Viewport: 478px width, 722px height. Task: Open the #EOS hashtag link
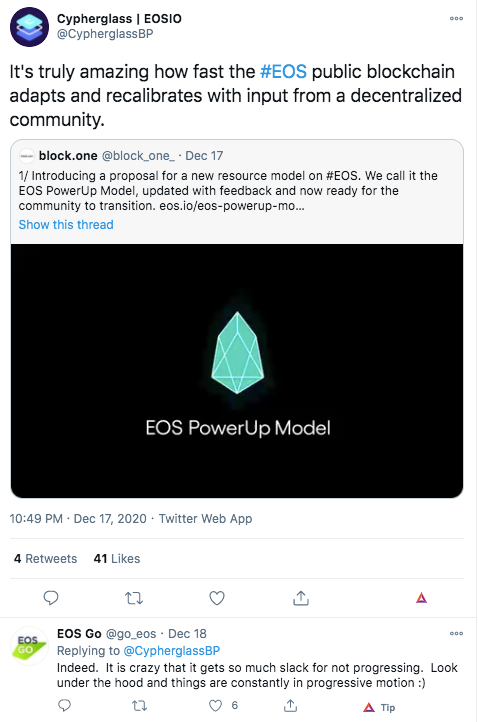point(283,72)
